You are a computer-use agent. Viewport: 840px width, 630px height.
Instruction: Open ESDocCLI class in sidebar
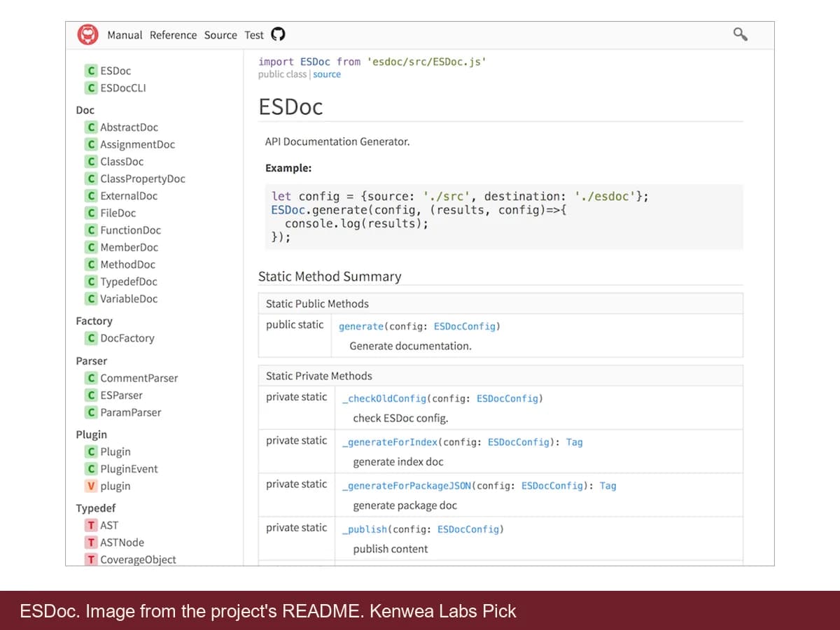coord(123,87)
